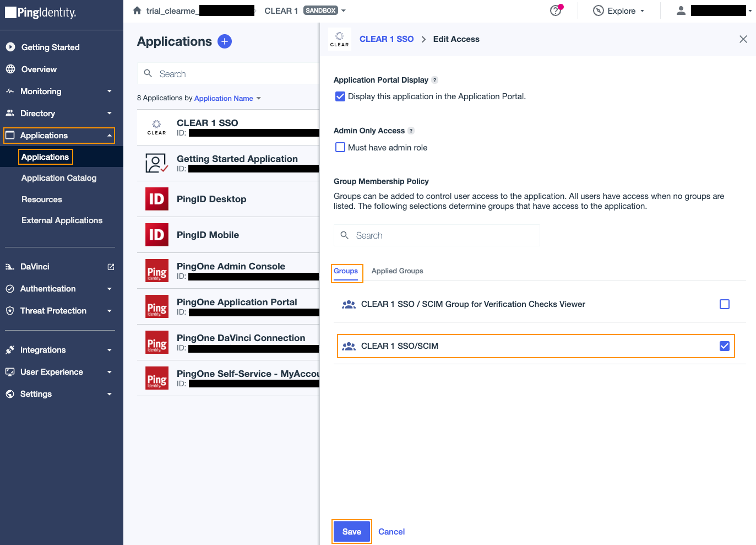Viewport: 756px width, 545px height.
Task: Uncheck Display this application in the Application Portal
Action: tap(340, 96)
